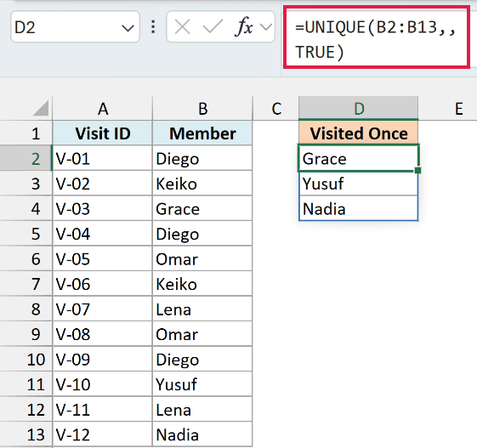Click the 'Visited Once' header cell
The width and height of the screenshot is (477, 448).
coord(359,133)
